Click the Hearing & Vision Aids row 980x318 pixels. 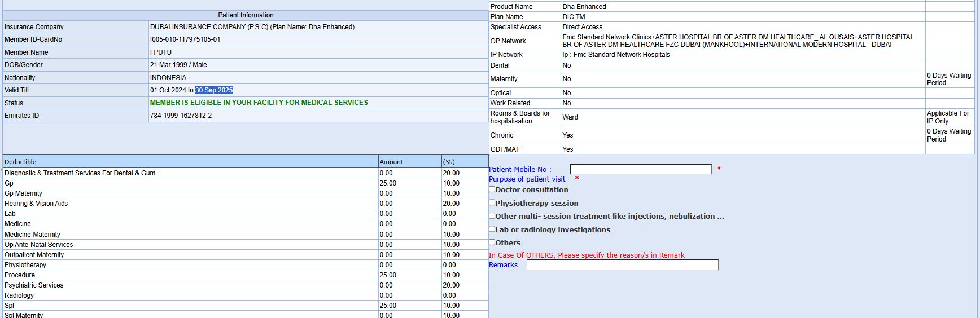(x=36, y=204)
